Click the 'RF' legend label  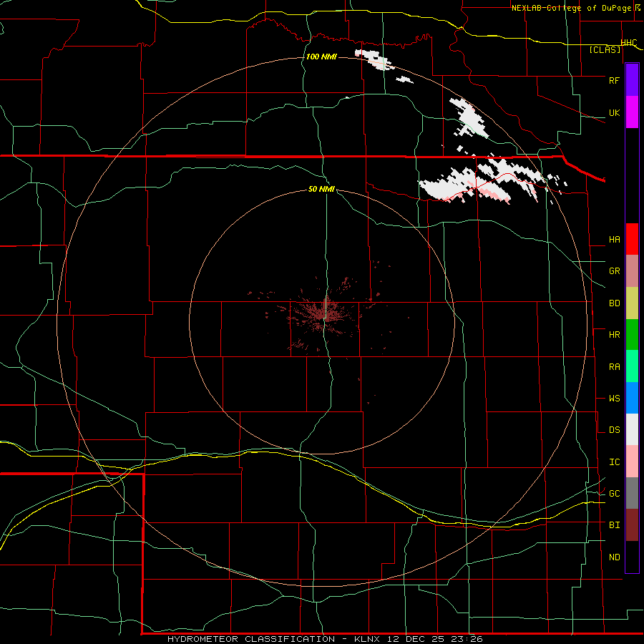click(x=614, y=80)
